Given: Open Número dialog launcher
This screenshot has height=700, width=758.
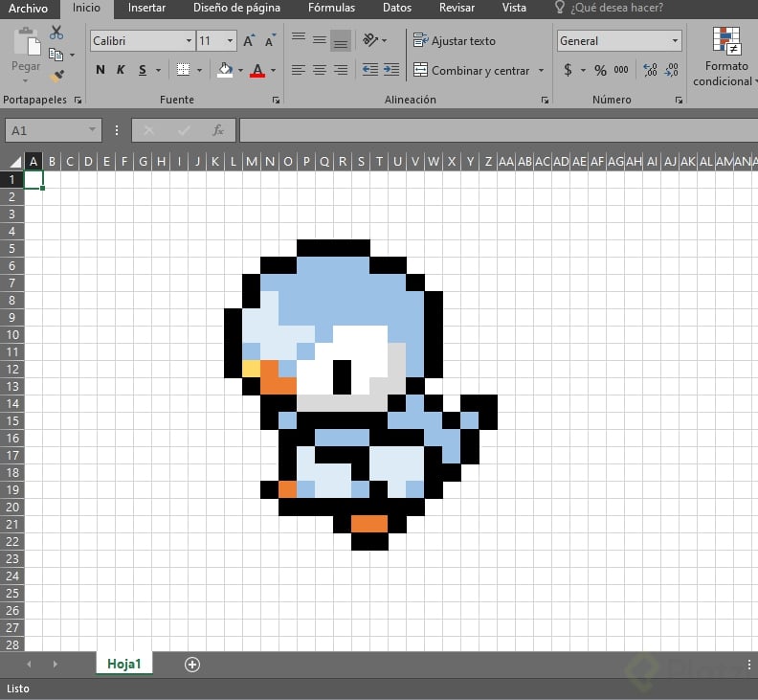Looking at the screenshot, I should coord(679,101).
